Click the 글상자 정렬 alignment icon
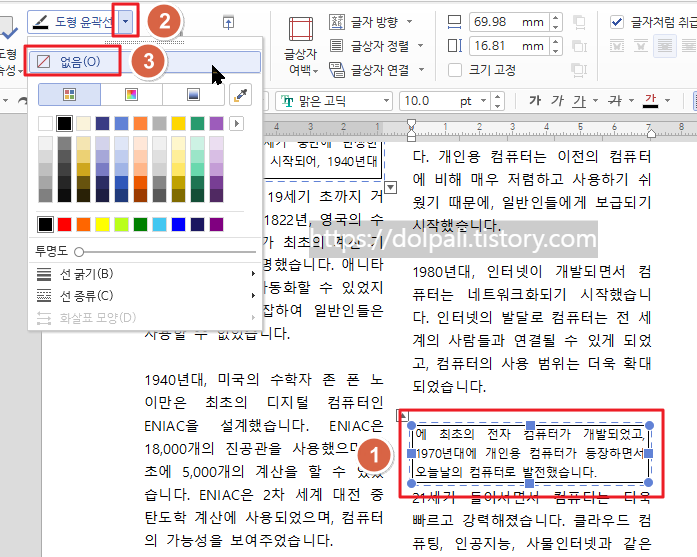697x557 pixels. click(x=336, y=45)
